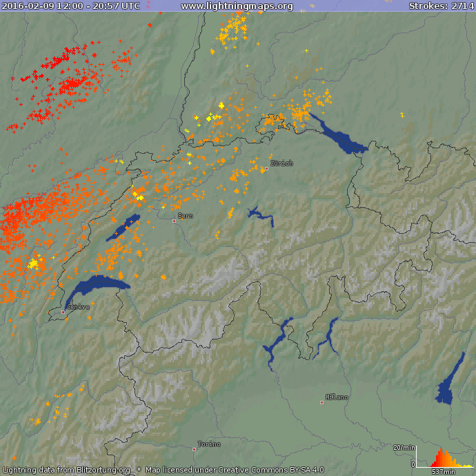Click the Torino city label

(x=209, y=444)
